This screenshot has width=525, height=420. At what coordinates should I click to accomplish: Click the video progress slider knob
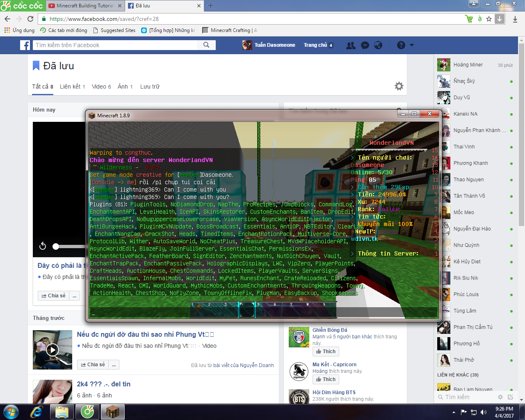[56, 247]
